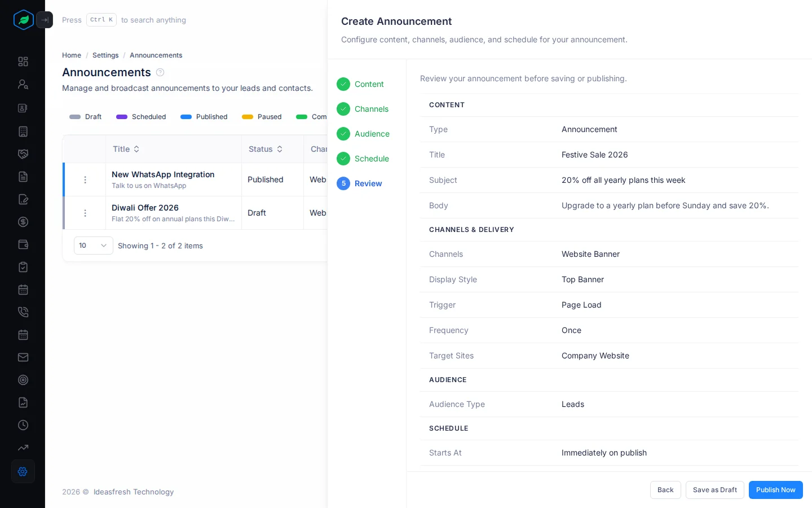
Task: Click the yellow Paused status swatch
Action: pos(248,117)
